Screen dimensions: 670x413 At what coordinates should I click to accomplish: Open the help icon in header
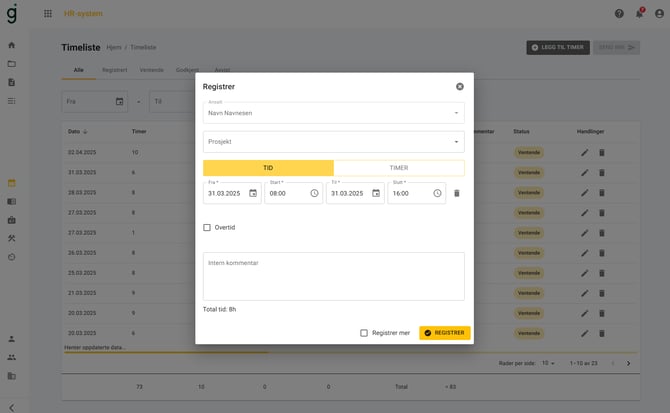619,13
